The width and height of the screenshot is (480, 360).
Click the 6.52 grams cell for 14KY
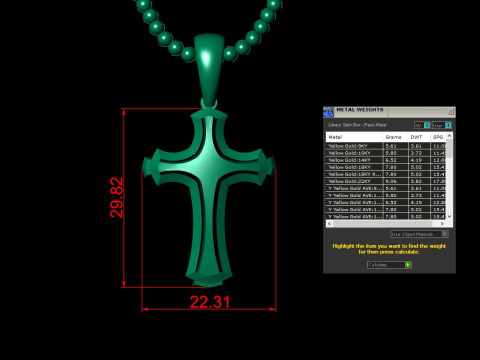point(396,160)
